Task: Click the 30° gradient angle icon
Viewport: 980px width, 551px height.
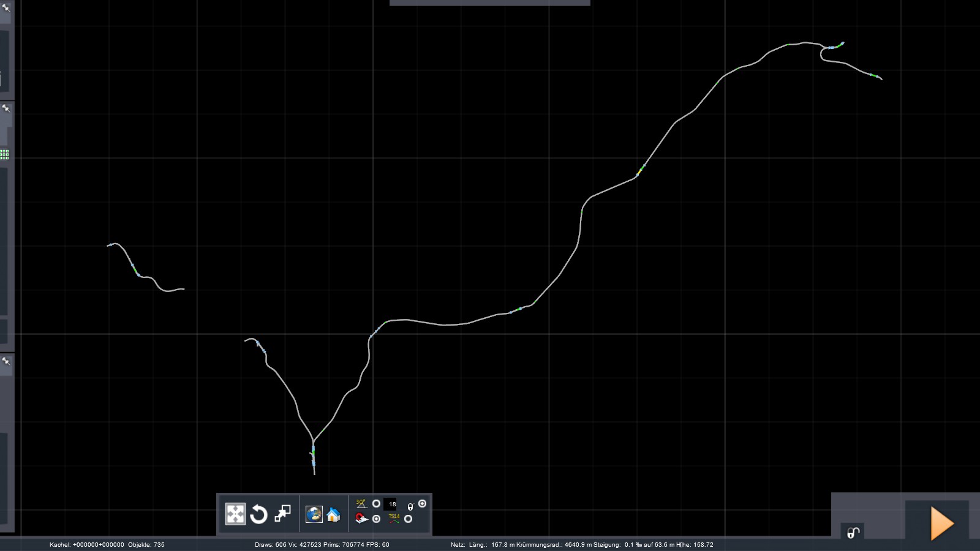Action: pyautogui.click(x=361, y=504)
